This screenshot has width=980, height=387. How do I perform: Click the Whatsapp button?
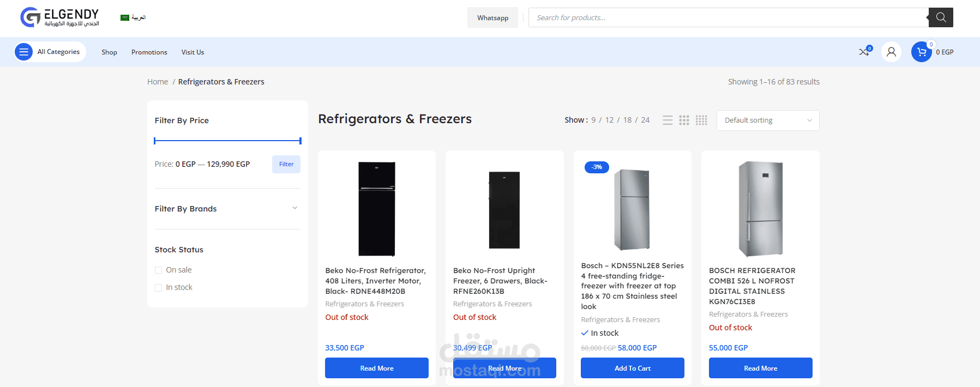(x=492, y=18)
